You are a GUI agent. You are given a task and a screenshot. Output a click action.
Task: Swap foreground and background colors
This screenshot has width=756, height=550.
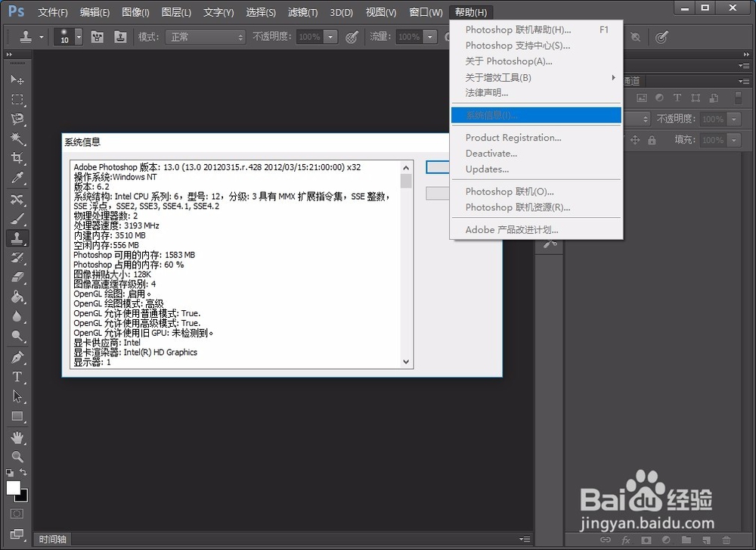(x=23, y=472)
